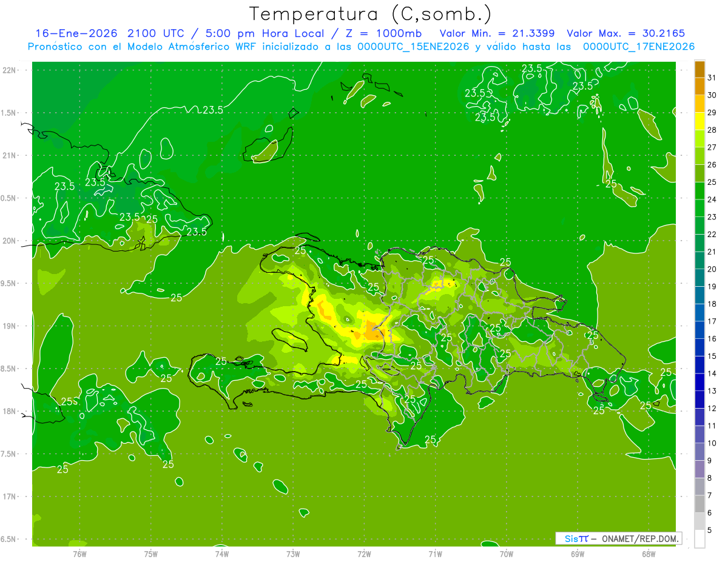Click the '0000UTC_15ENE2026' initialization text

click(x=414, y=47)
